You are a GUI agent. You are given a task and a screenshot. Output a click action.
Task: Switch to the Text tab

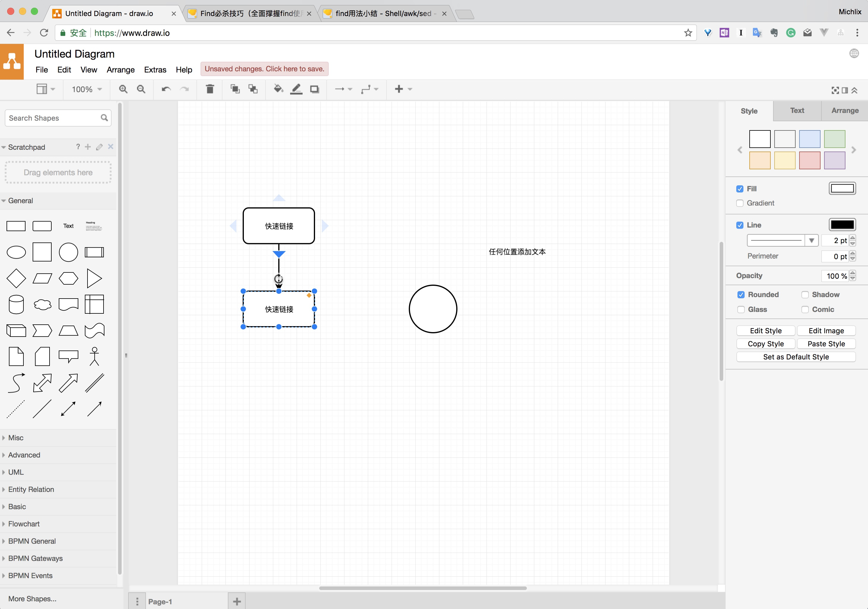797,111
